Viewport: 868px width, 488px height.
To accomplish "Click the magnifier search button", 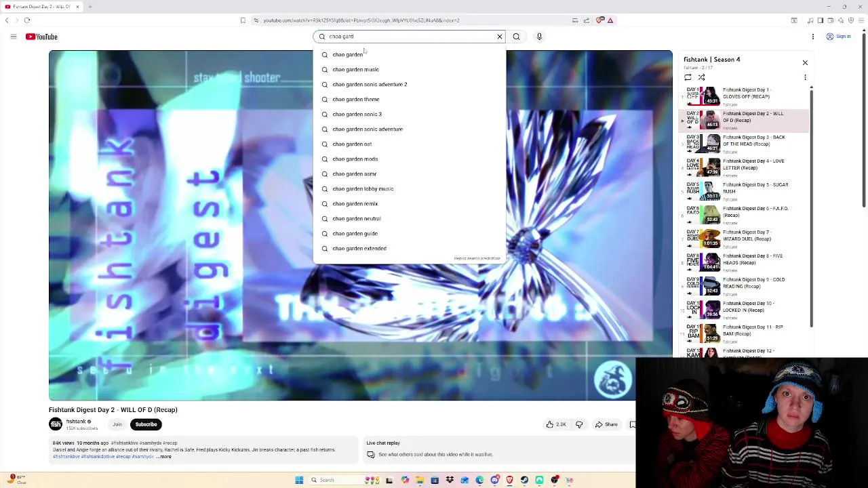I will tap(516, 37).
